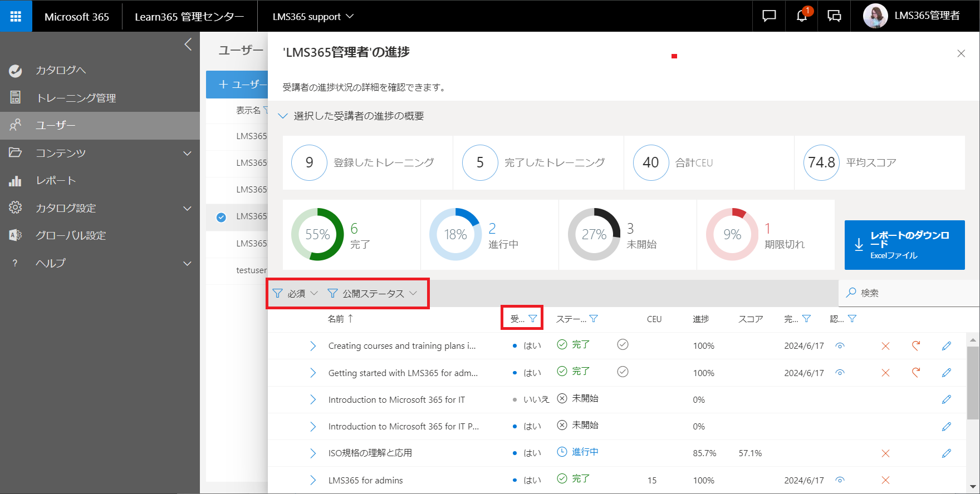The image size is (980, 494).
Task: Reset progress for Creating courses row
Action: 916,345
